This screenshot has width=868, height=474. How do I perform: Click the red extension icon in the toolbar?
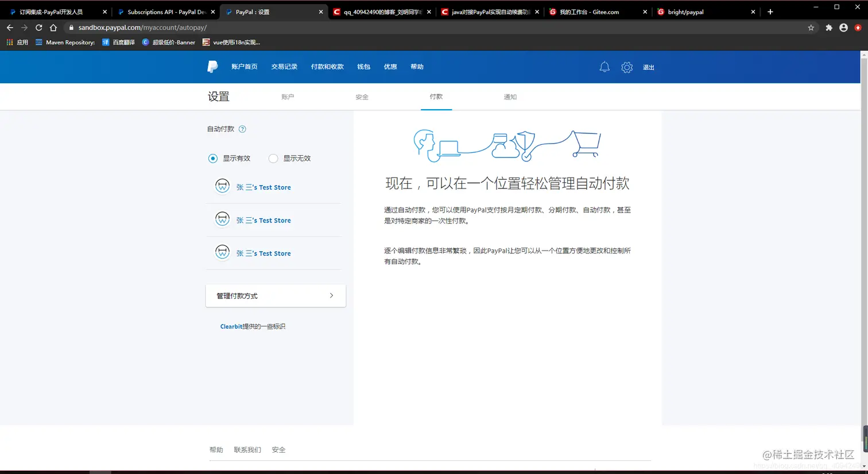click(858, 28)
